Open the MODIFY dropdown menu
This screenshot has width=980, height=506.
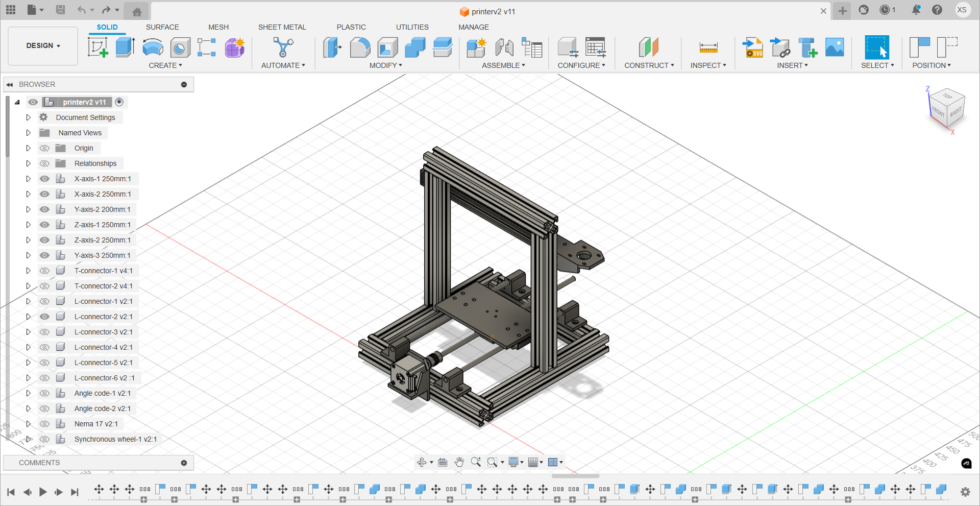[x=386, y=65]
